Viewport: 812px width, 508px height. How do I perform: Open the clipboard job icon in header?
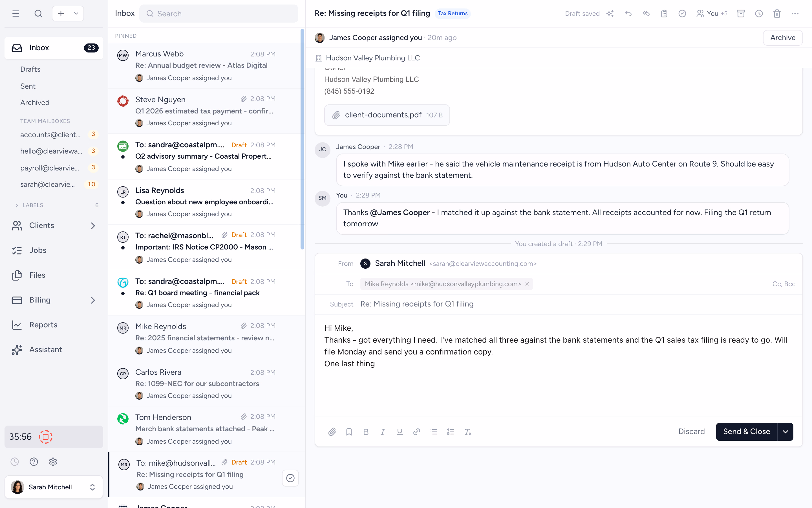click(x=664, y=14)
